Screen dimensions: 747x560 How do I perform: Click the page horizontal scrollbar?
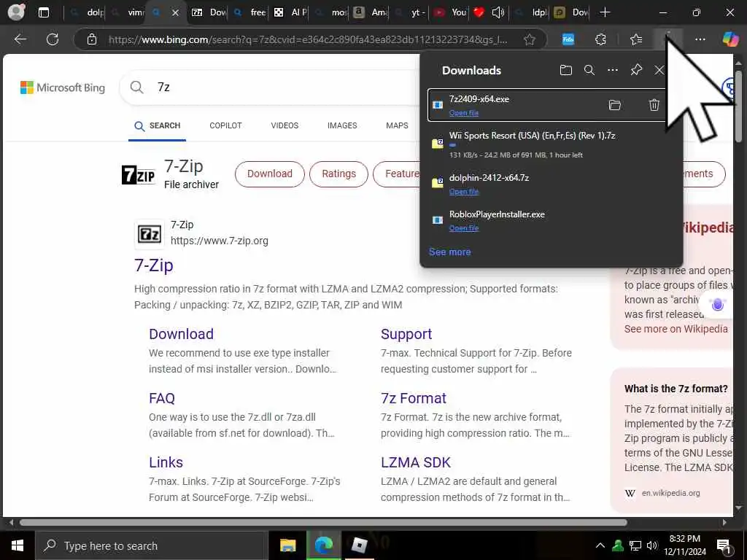click(x=323, y=522)
